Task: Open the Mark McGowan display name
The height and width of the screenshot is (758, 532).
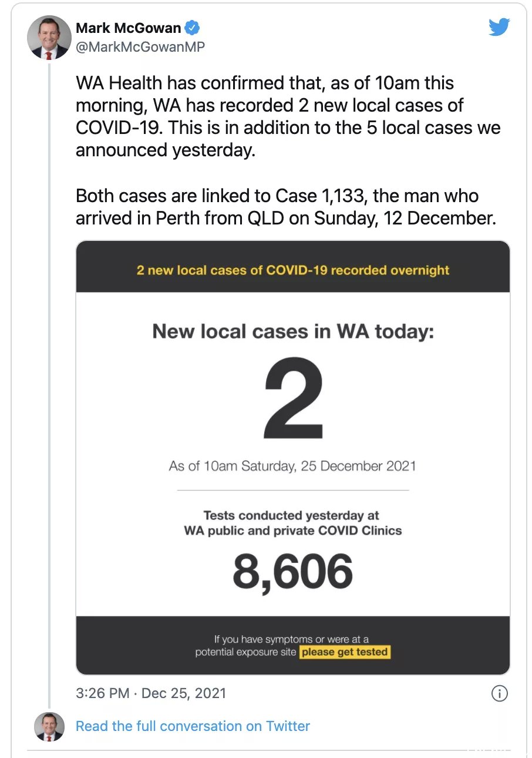Action: tap(129, 28)
